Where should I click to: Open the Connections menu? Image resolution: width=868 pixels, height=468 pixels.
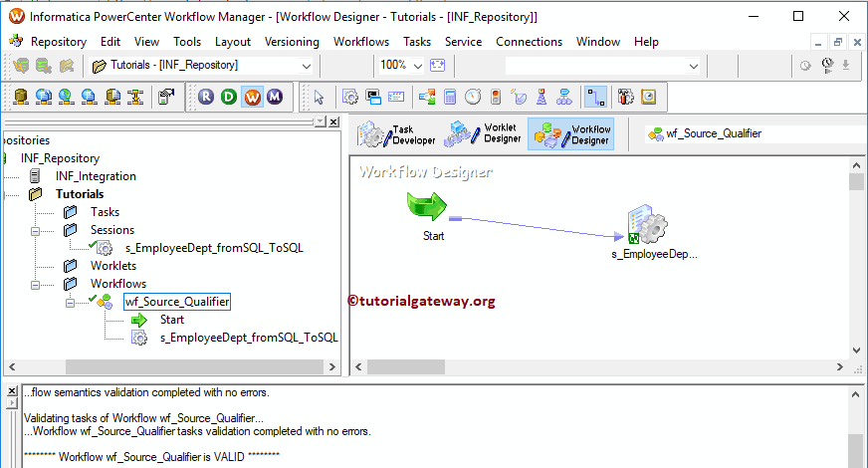pos(529,42)
